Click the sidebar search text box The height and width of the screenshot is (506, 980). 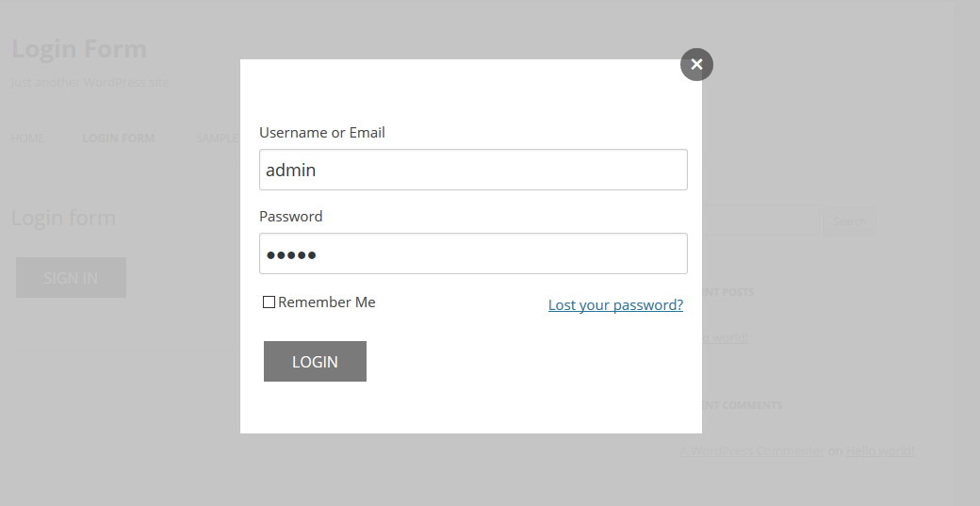tap(760, 220)
